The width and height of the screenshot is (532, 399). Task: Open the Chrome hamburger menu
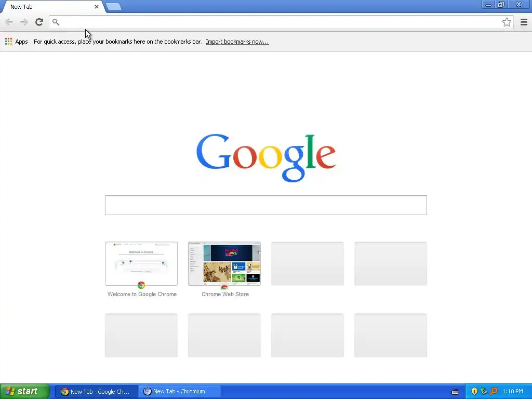pyautogui.click(x=524, y=22)
